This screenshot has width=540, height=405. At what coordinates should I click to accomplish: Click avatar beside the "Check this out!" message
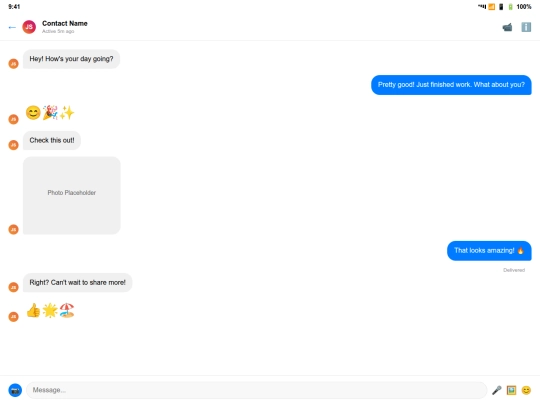click(13, 145)
